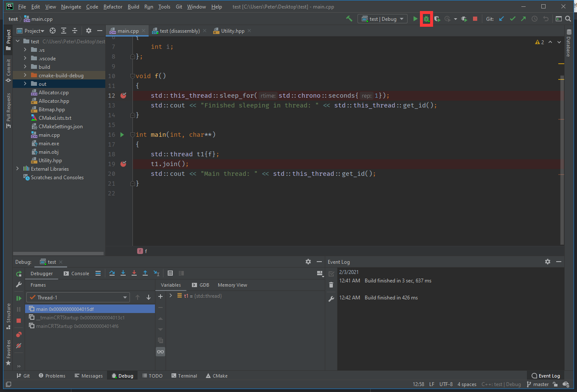
Task: Switch to the Utility.hpp editor tab
Action: pos(232,31)
